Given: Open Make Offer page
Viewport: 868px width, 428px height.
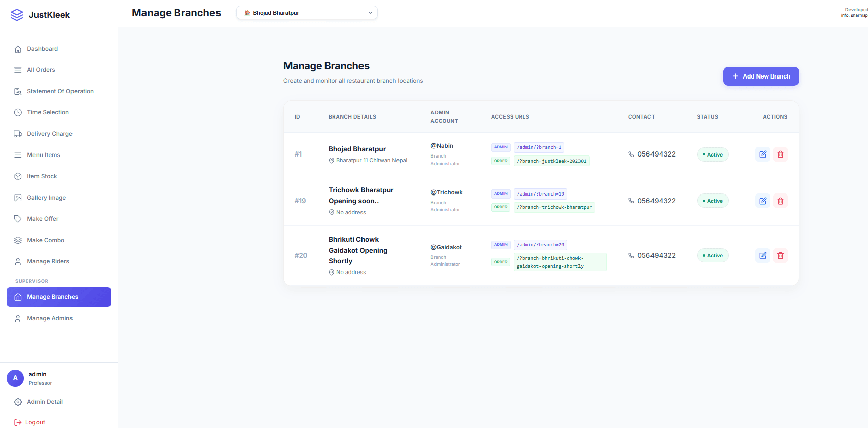Looking at the screenshot, I should tap(59, 219).
